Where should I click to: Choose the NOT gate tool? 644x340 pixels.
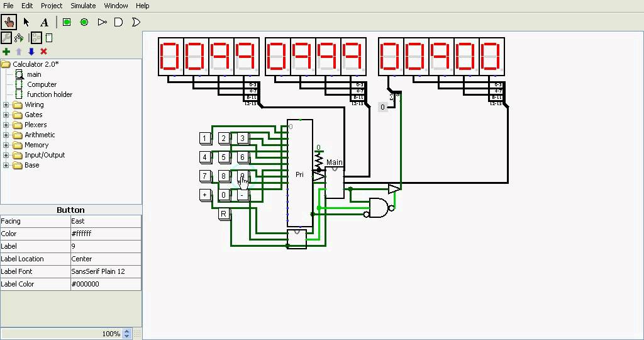(103, 22)
